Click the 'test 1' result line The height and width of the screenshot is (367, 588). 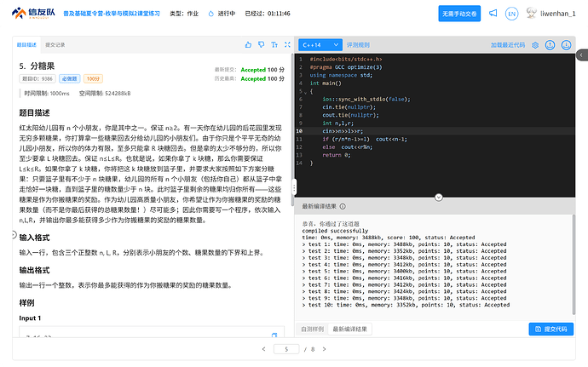click(404, 244)
